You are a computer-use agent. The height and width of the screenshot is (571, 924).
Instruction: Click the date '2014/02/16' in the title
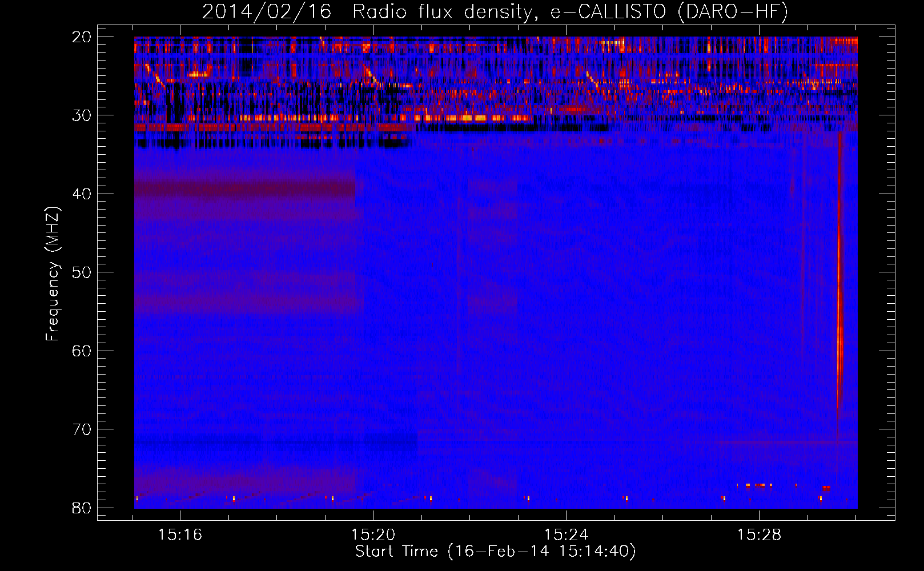(267, 12)
